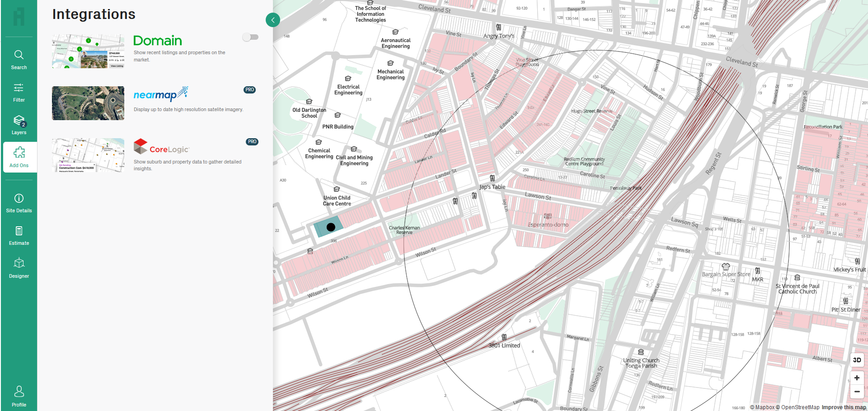
Task: Open the Layers panel
Action: click(19, 125)
